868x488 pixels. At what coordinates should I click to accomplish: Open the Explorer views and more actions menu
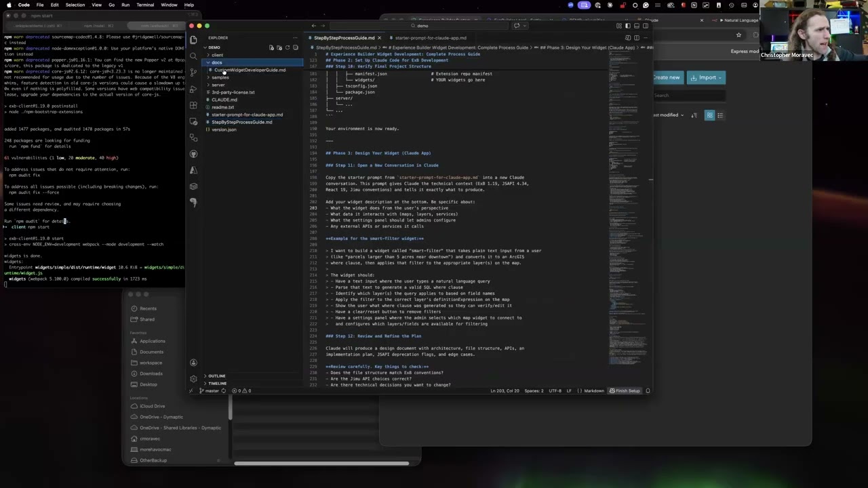click(295, 38)
